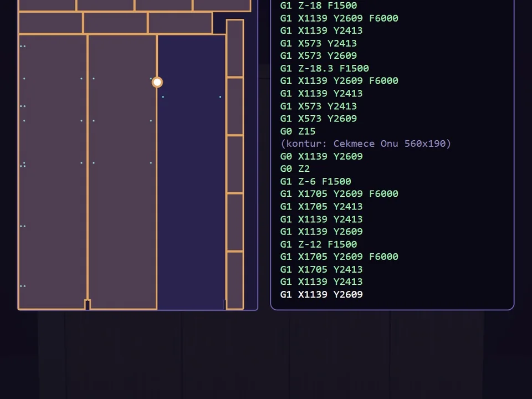
Task: Click the comment line '(kontur: Cekmece Onu 560x190)'
Action: click(365, 144)
